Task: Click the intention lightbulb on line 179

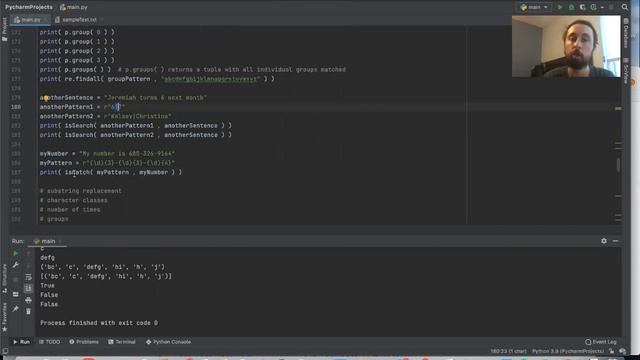Action: [46, 98]
